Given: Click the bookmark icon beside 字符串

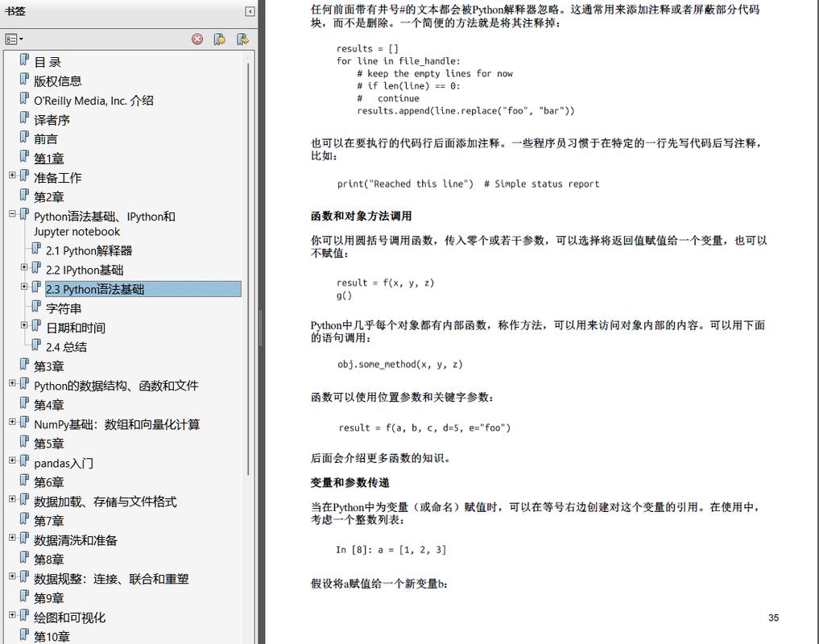Looking at the screenshot, I should (x=37, y=308).
